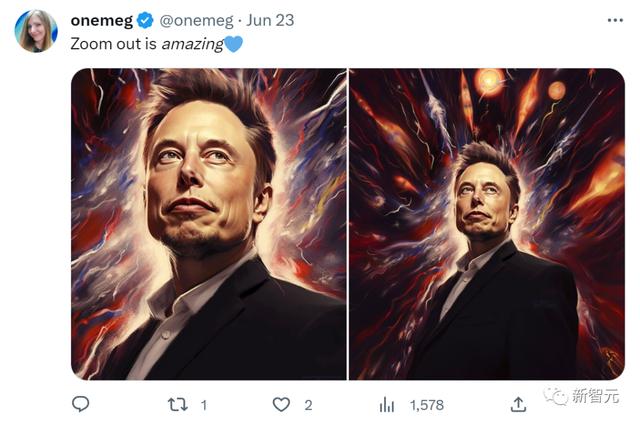The height and width of the screenshot is (424, 640).
Task: Share the tweet via upload icon
Action: pyautogui.click(x=518, y=405)
